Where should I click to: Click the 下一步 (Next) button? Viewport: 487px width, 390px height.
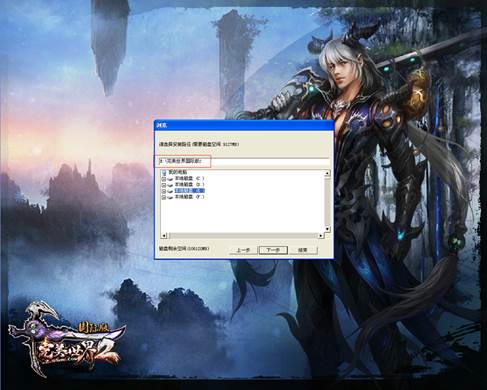point(273,250)
